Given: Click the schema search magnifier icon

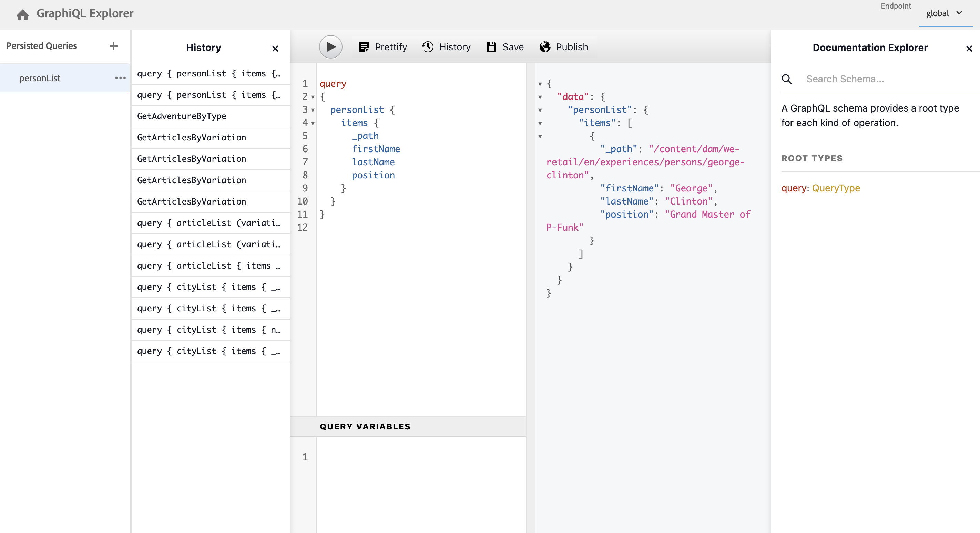Looking at the screenshot, I should pyautogui.click(x=786, y=79).
